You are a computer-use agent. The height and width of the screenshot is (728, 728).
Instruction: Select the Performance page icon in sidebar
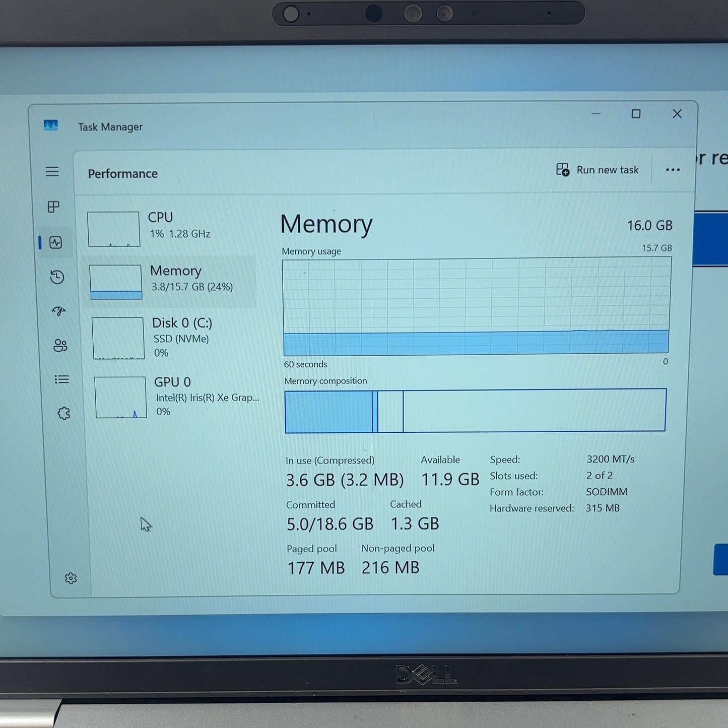click(x=55, y=242)
